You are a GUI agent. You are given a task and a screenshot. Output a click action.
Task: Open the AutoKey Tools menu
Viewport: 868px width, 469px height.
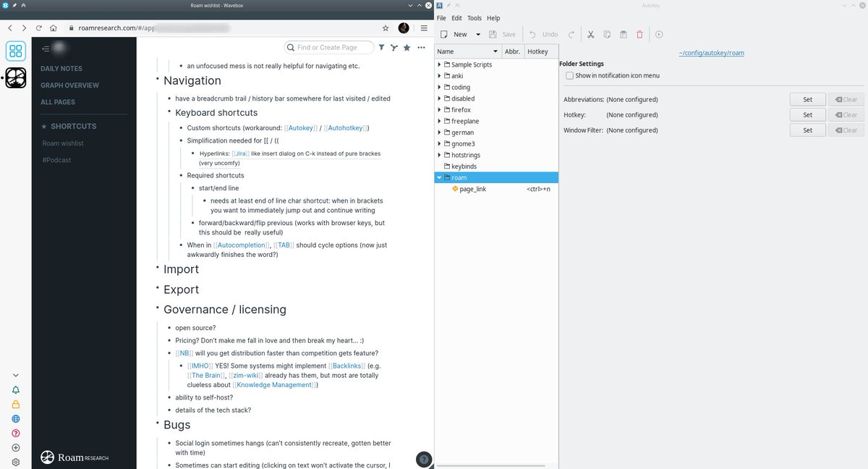point(475,18)
